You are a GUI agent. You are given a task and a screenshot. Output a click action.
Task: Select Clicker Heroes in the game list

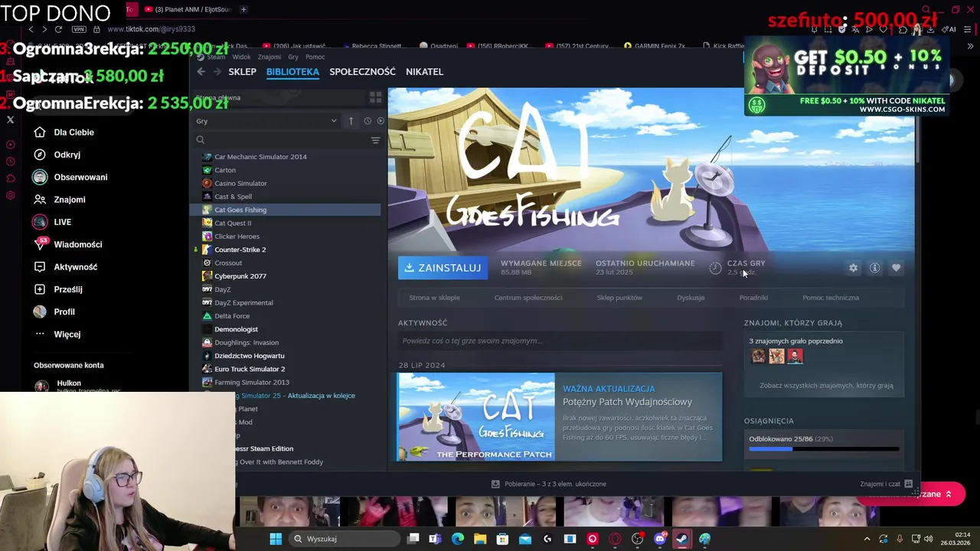pyautogui.click(x=237, y=236)
